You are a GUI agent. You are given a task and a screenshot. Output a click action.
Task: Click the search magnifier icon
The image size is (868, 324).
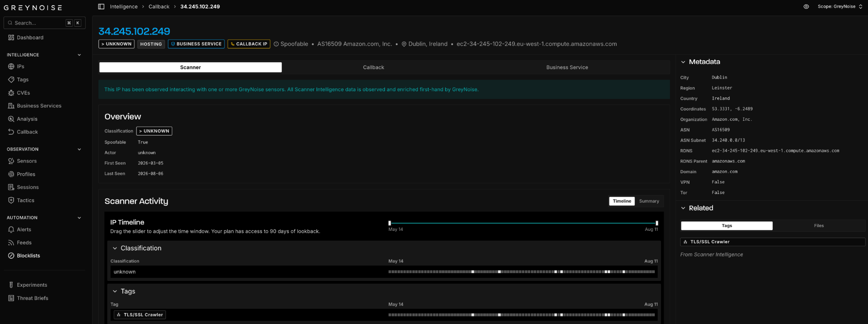[10, 23]
